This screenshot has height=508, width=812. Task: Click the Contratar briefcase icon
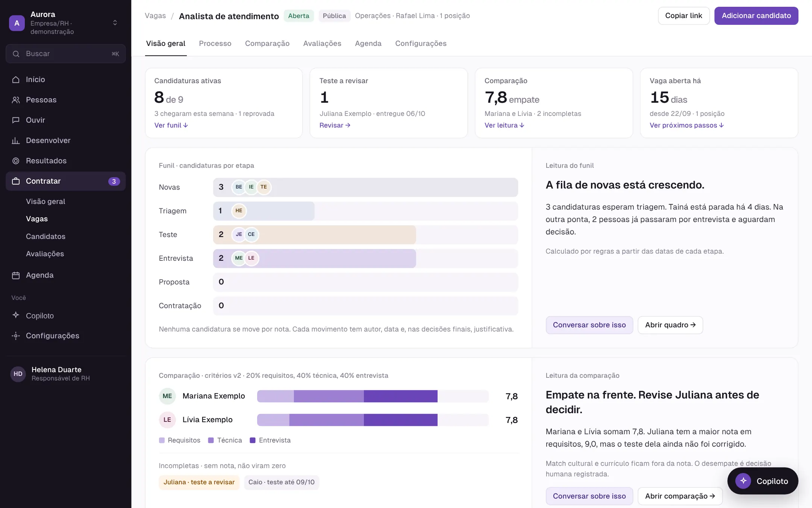[16, 181]
